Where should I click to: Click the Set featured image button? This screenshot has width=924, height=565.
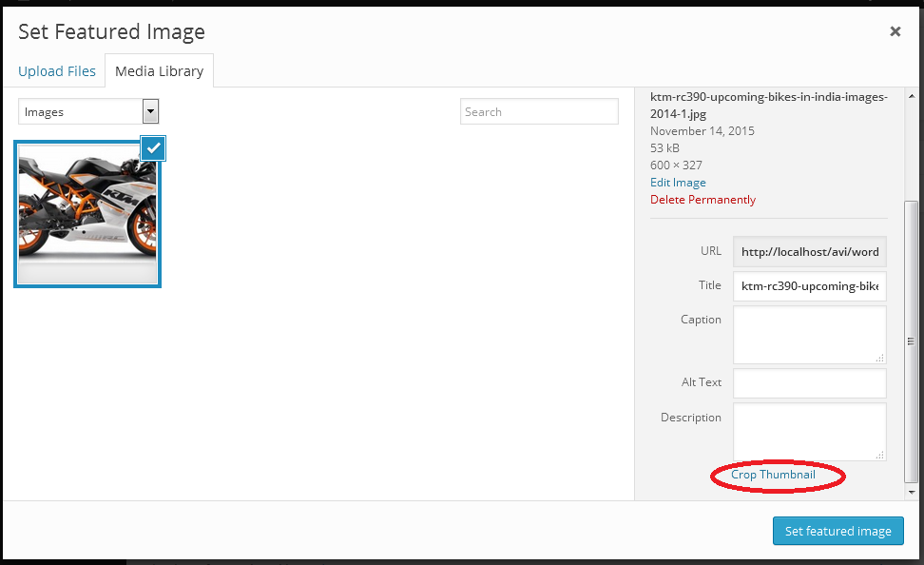coord(837,531)
